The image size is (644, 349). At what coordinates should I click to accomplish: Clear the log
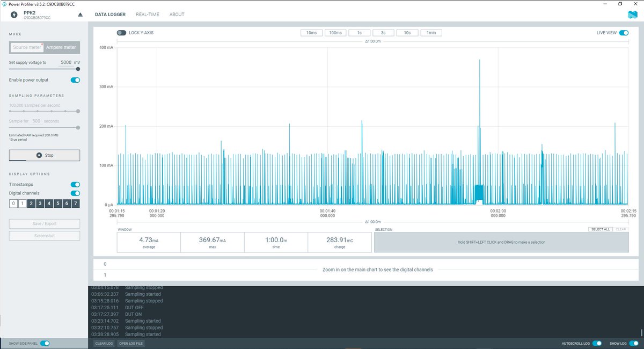(103, 343)
